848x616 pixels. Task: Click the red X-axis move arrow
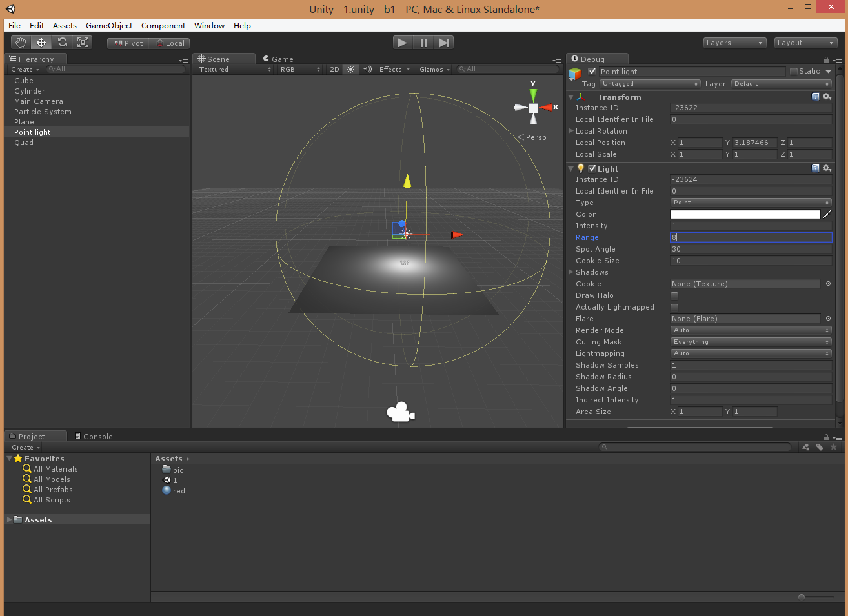click(457, 235)
